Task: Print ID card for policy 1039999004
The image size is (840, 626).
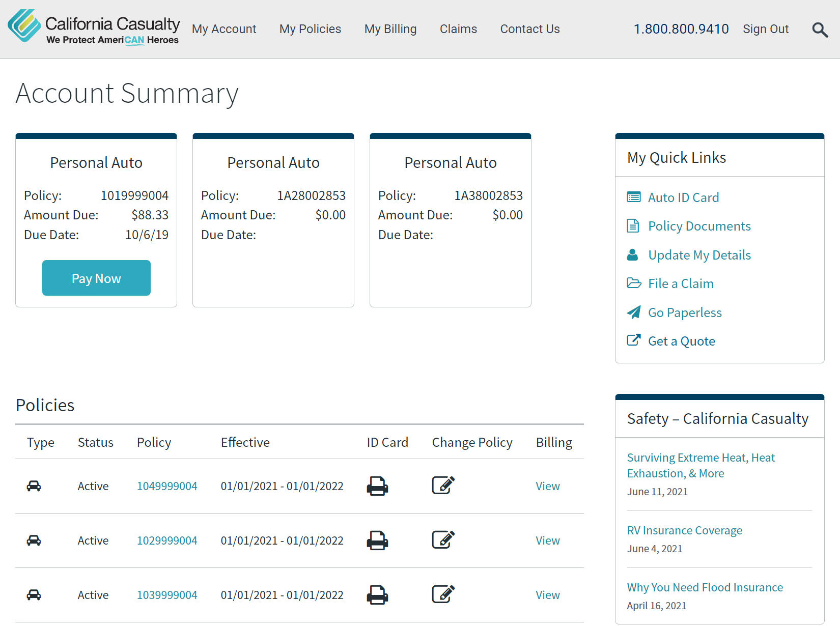Action: coord(377,595)
